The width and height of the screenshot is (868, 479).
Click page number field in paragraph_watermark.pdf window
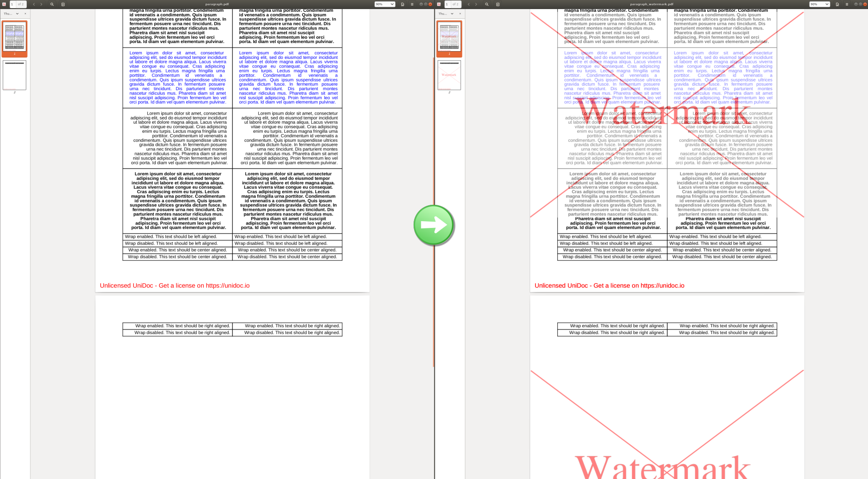pos(448,4)
